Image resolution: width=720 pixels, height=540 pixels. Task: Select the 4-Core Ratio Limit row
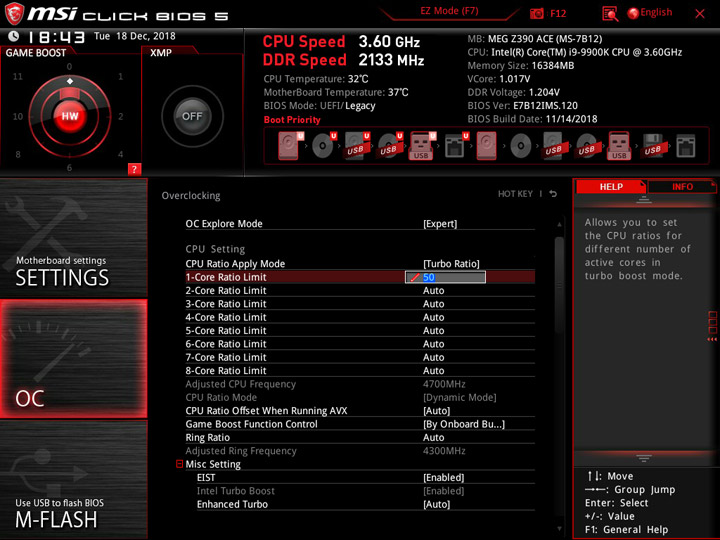coord(360,317)
